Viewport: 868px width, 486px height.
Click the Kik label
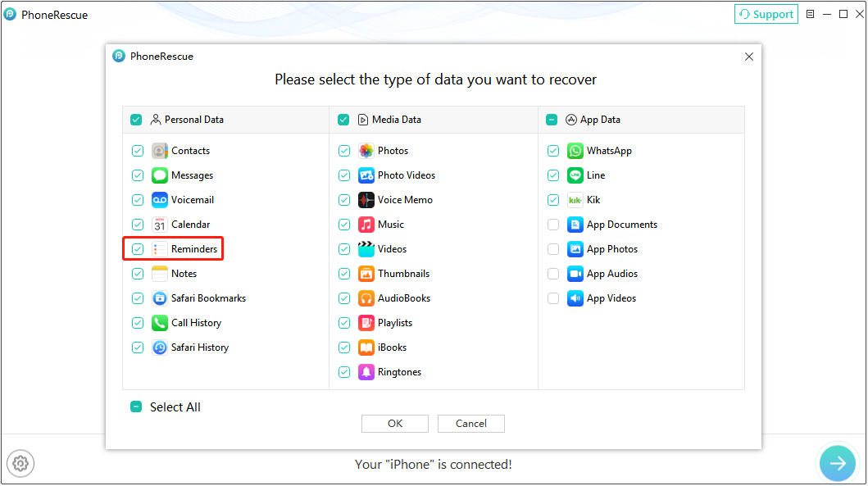pyautogui.click(x=593, y=200)
